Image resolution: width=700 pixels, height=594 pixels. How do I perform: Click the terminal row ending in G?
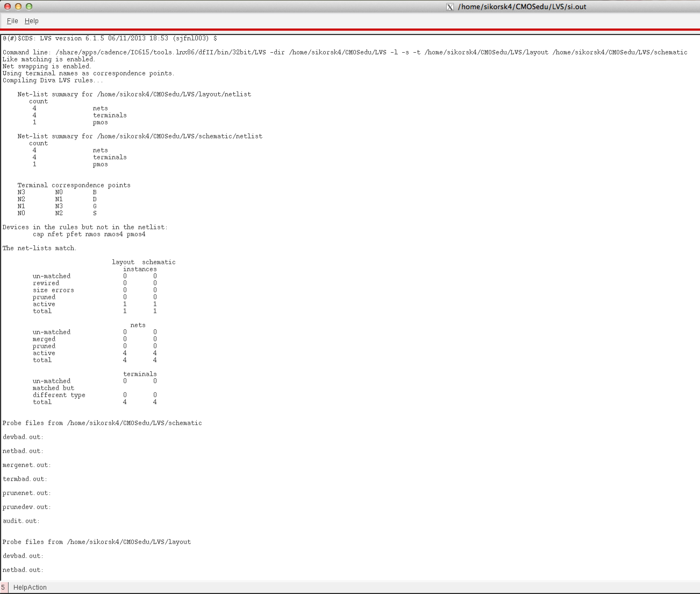[57, 206]
